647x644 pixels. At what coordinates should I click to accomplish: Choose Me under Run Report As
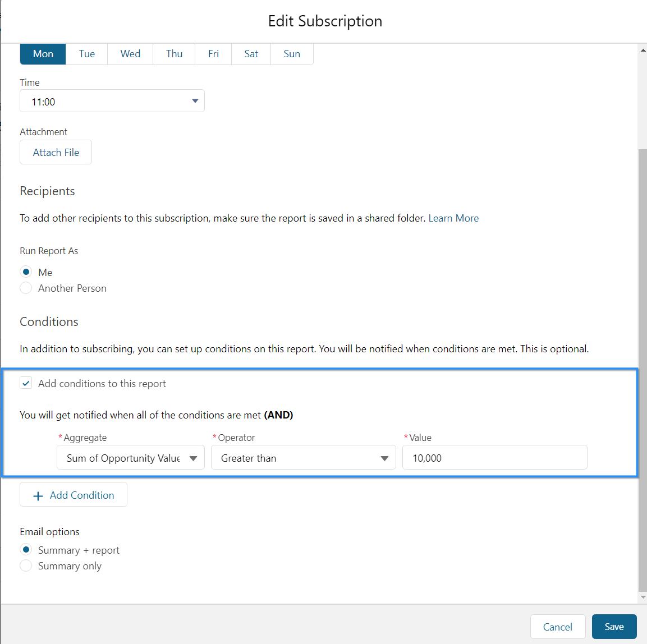point(26,272)
